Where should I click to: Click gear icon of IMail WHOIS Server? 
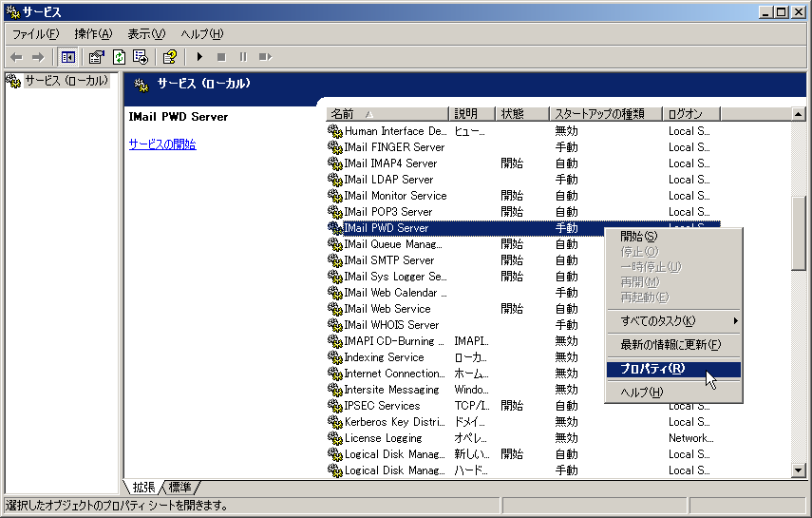click(x=335, y=325)
